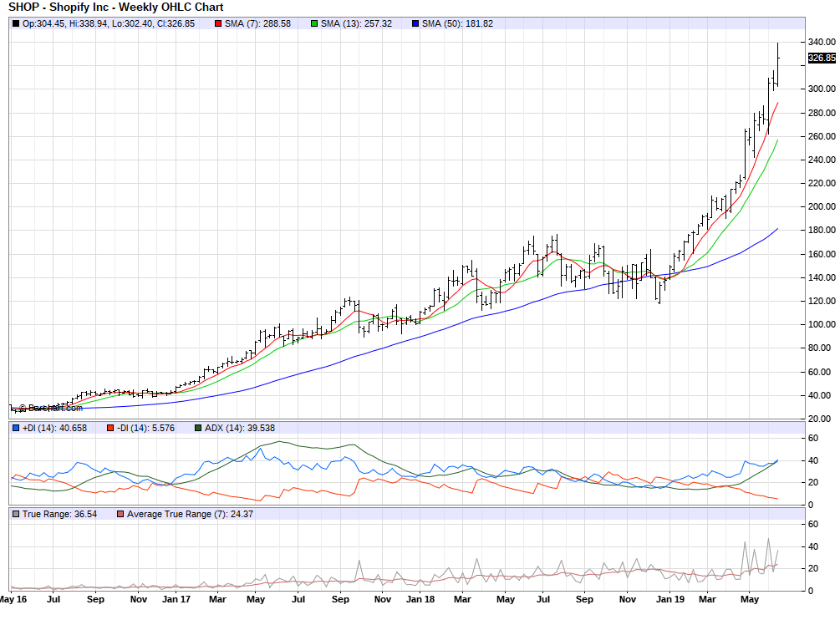Image resolution: width=840 pixels, height=625 pixels.
Task: Click the SMA (50): 181.82 label
Action: [457, 23]
